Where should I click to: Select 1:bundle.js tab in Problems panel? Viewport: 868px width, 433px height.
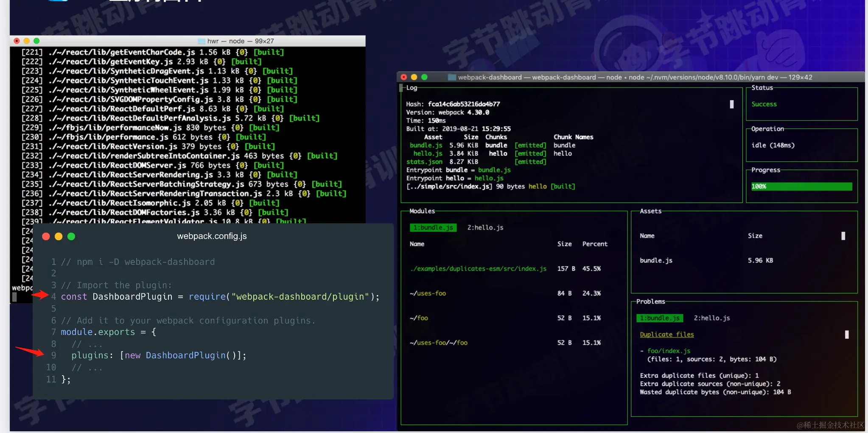(660, 318)
